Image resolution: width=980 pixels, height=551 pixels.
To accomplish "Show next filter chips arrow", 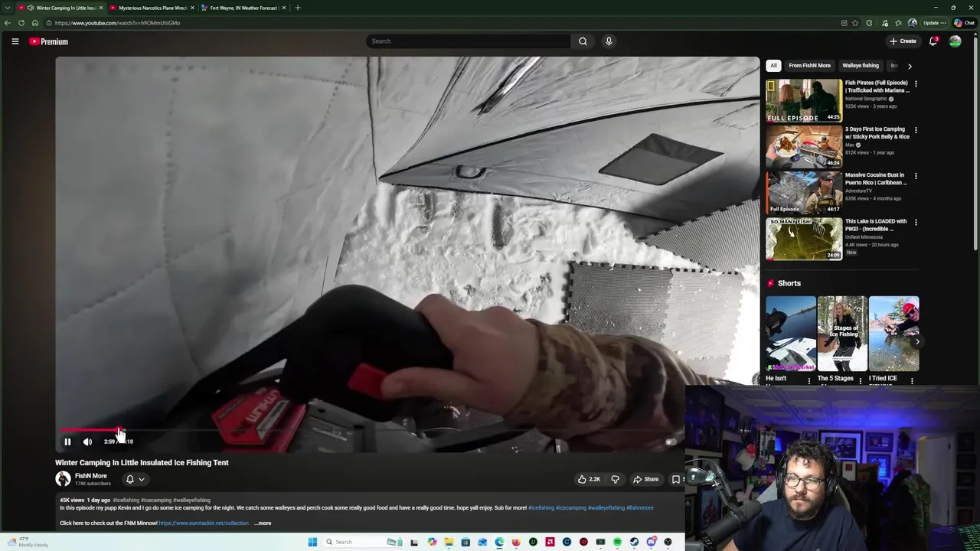I will pyautogui.click(x=910, y=66).
